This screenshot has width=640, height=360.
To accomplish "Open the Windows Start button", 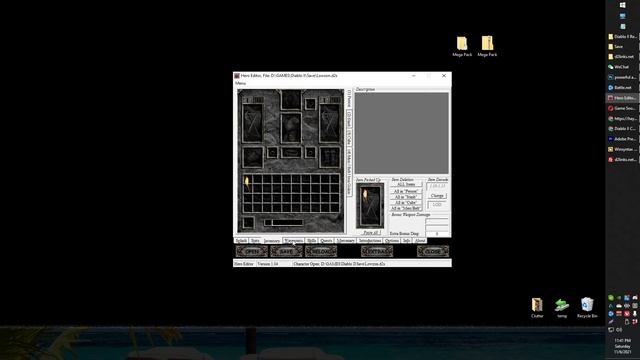I will 622,5.
